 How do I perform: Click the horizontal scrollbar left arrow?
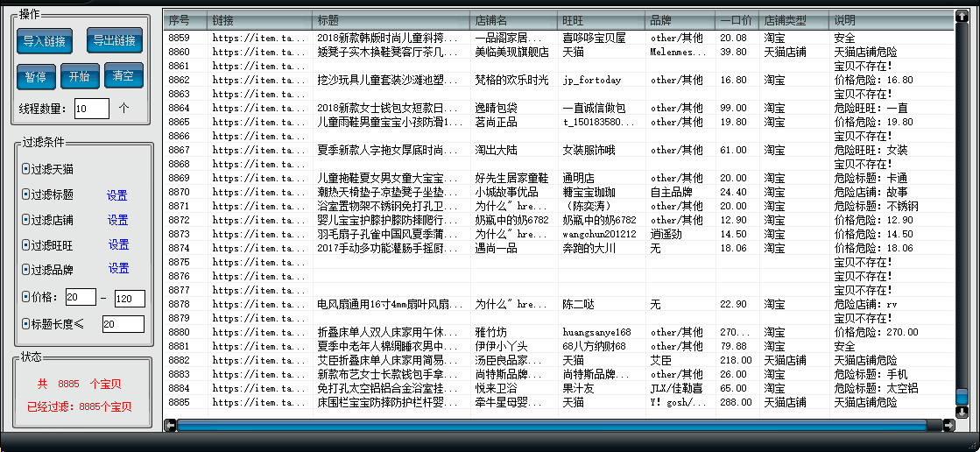click(170, 426)
